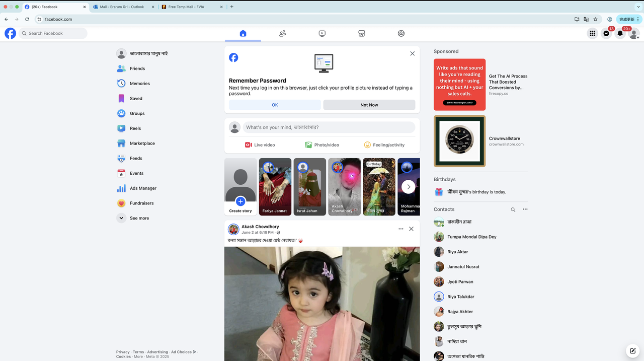Open the Notifications bell icon
The image size is (644, 361).
pos(620,33)
